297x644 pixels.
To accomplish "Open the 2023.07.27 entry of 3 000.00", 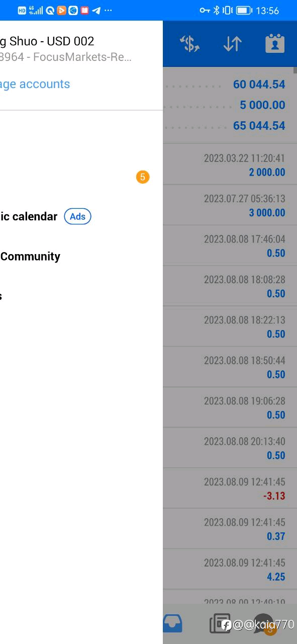I will click(x=230, y=205).
